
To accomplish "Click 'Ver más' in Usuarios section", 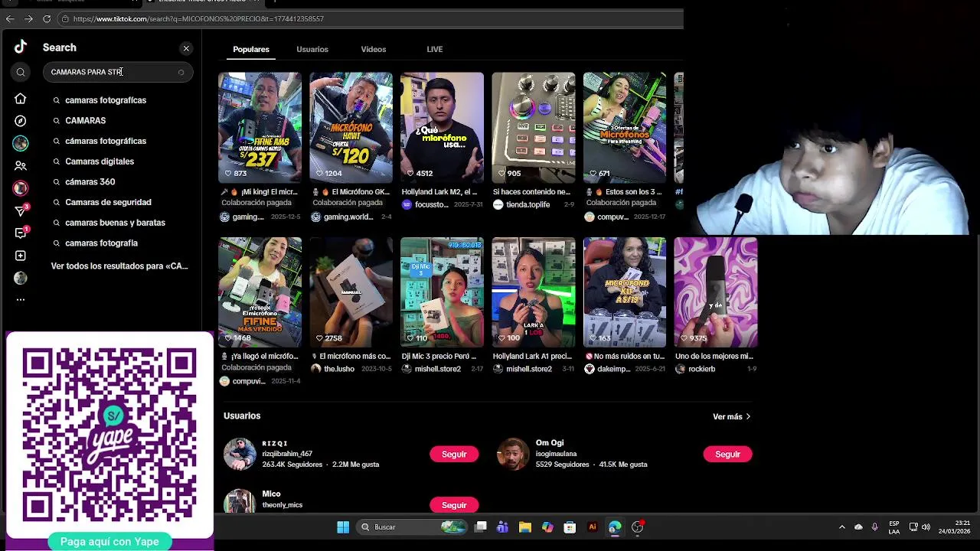I will 731,417.
